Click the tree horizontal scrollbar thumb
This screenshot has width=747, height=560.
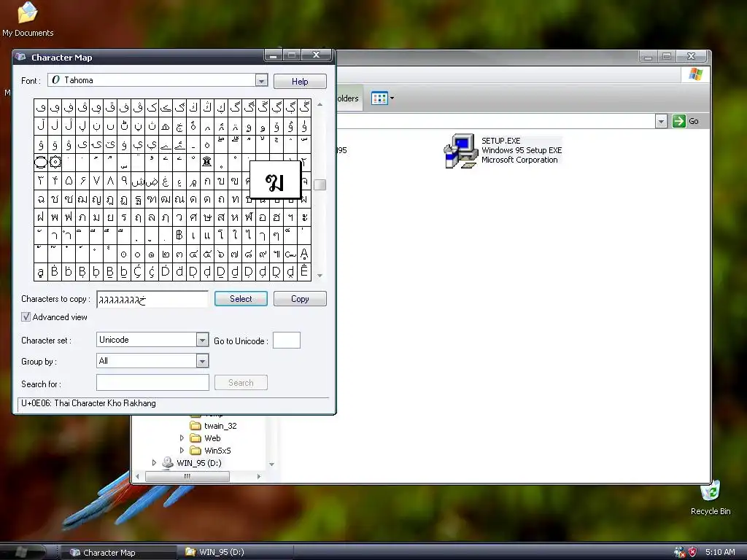(187, 476)
